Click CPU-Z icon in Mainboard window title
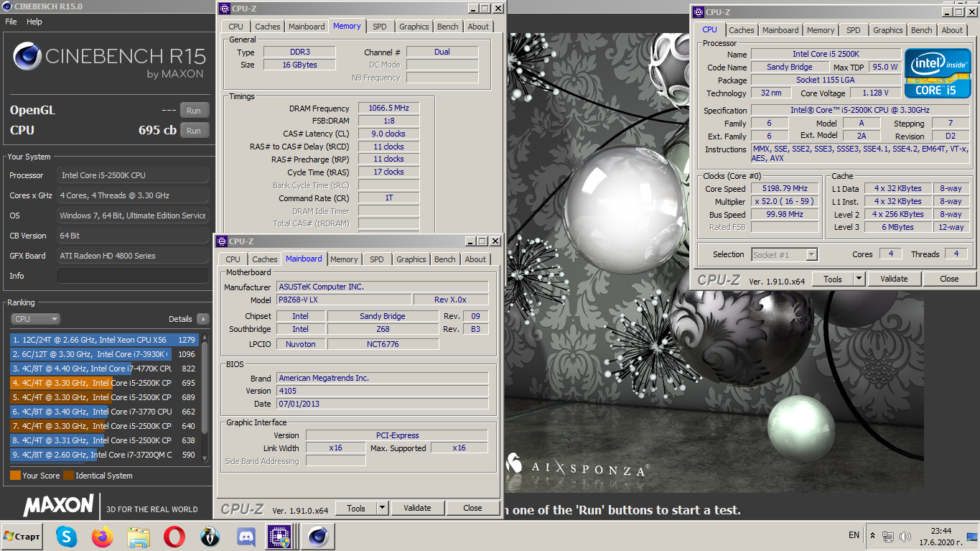Screen dimensions: 980x551 (x=222, y=241)
